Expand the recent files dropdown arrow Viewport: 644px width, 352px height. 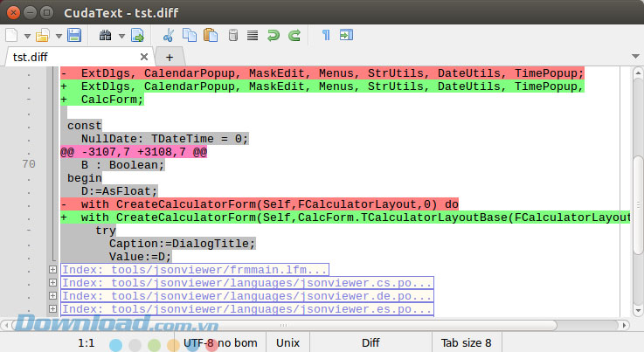tap(59, 36)
